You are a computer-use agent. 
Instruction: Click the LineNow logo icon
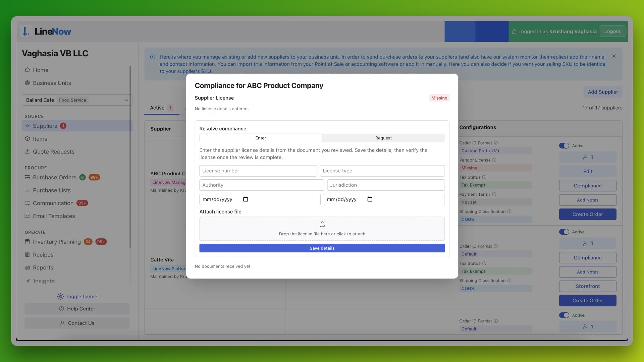pyautogui.click(x=25, y=32)
